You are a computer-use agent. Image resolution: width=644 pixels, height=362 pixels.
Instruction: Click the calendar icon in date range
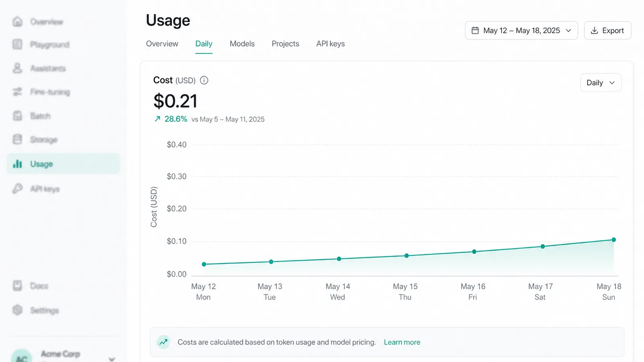pyautogui.click(x=475, y=31)
